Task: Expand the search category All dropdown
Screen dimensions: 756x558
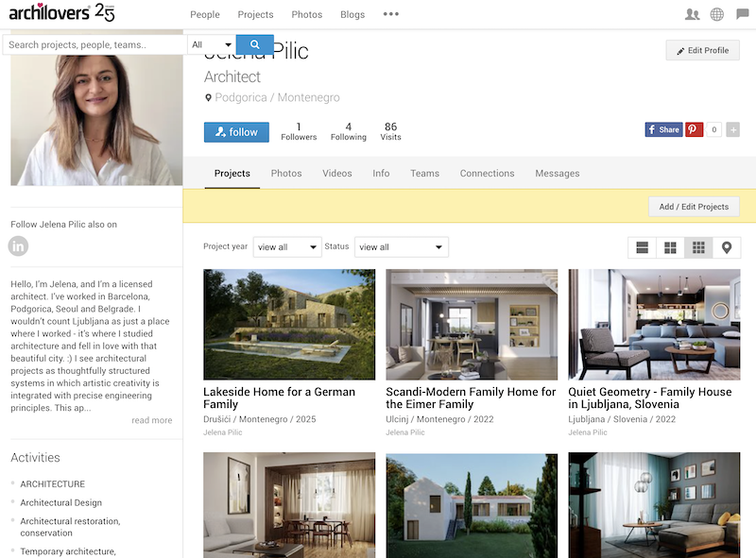Action: coord(211,44)
